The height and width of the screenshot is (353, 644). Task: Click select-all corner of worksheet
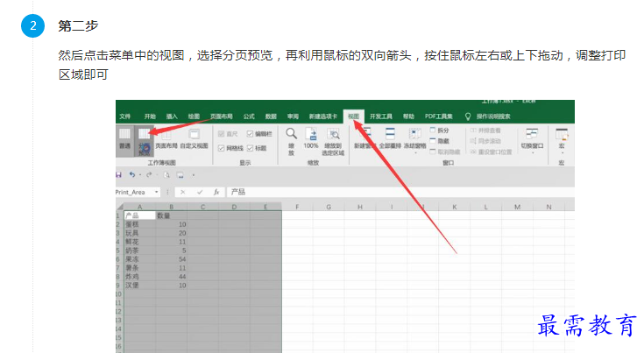120,207
